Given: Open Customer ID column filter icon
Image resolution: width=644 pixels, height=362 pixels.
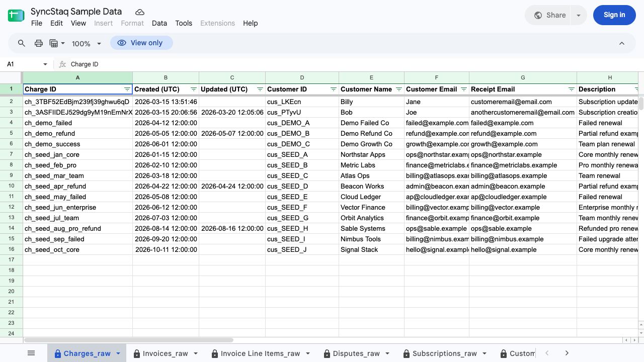Looking at the screenshot, I should pyautogui.click(x=334, y=89).
